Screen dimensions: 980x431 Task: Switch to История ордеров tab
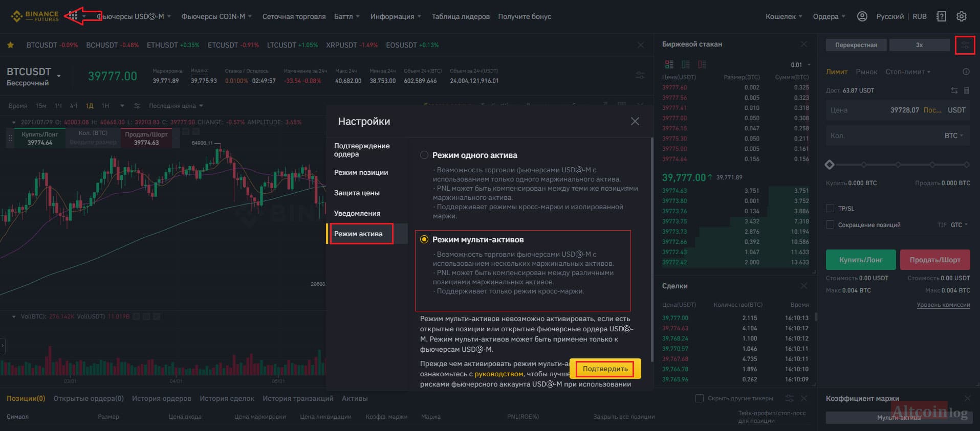tap(162, 398)
